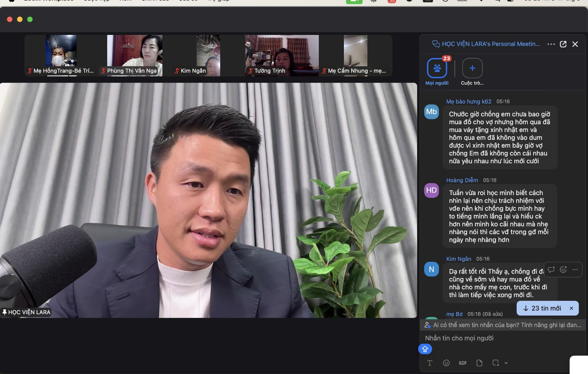This screenshot has width=588, height=374.
Task: Click the Mb avatar of Mẹ bảo hưng k62
Action: (x=431, y=111)
